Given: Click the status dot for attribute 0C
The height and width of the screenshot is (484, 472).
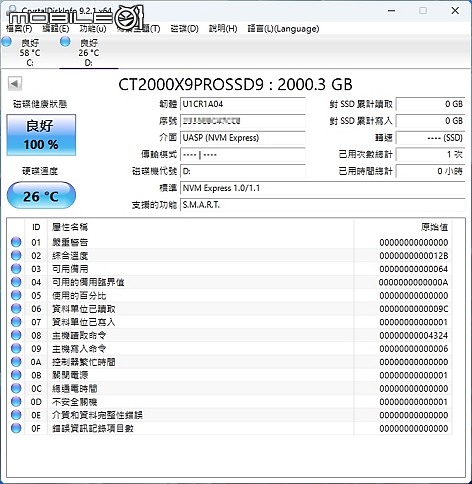Looking at the screenshot, I should tap(16, 389).
